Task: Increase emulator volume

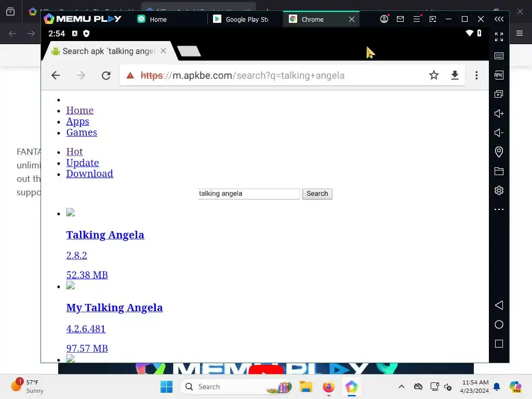Action: point(499,113)
